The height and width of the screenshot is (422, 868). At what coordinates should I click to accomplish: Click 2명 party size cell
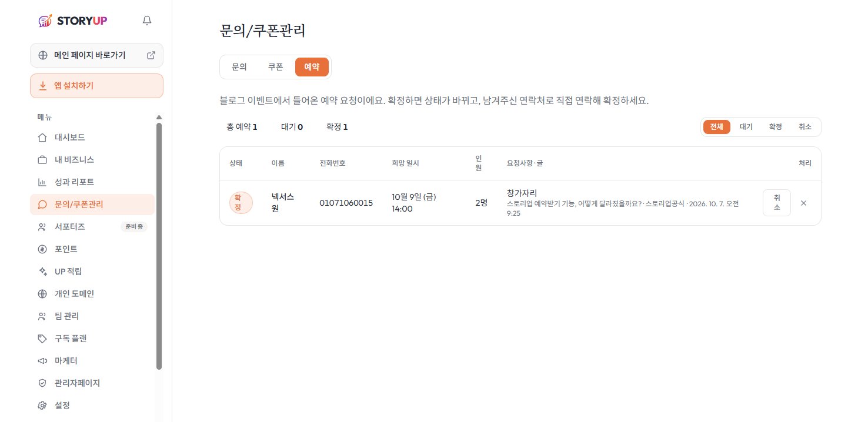(x=482, y=203)
